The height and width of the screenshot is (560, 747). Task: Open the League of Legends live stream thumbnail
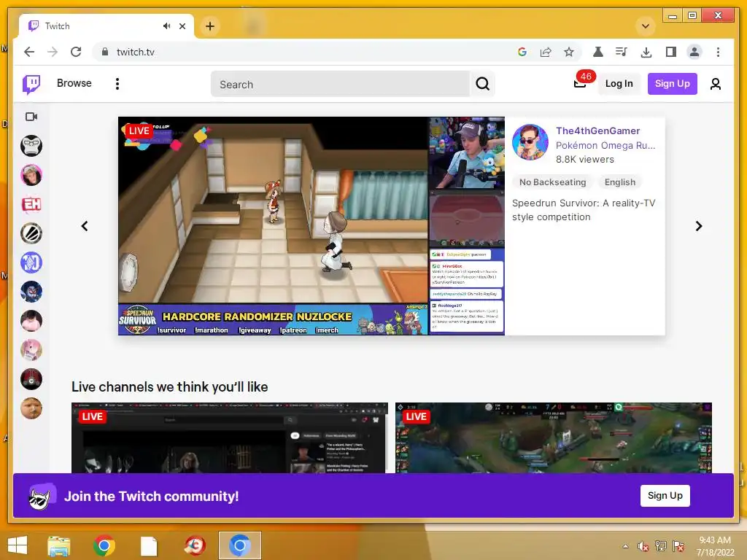tap(554, 437)
